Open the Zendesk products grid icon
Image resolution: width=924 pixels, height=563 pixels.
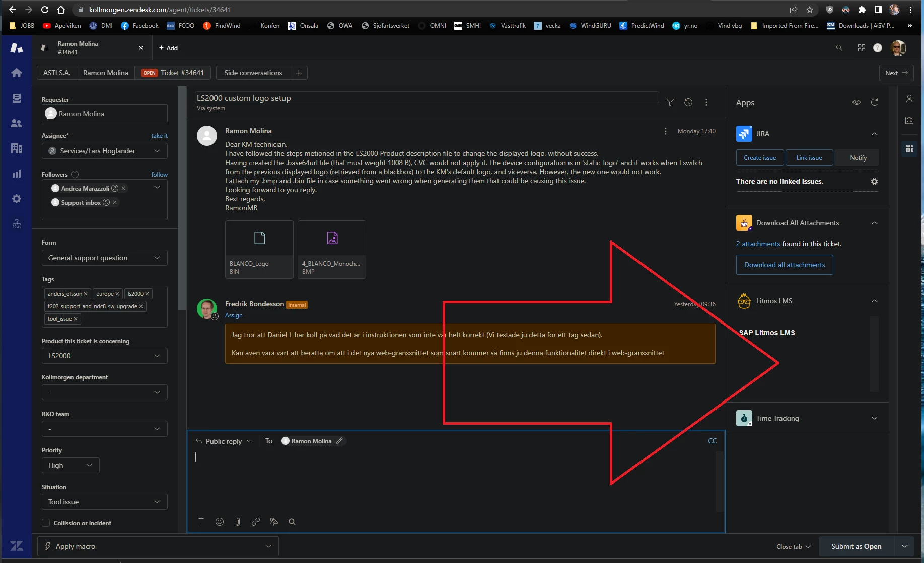[862, 48]
